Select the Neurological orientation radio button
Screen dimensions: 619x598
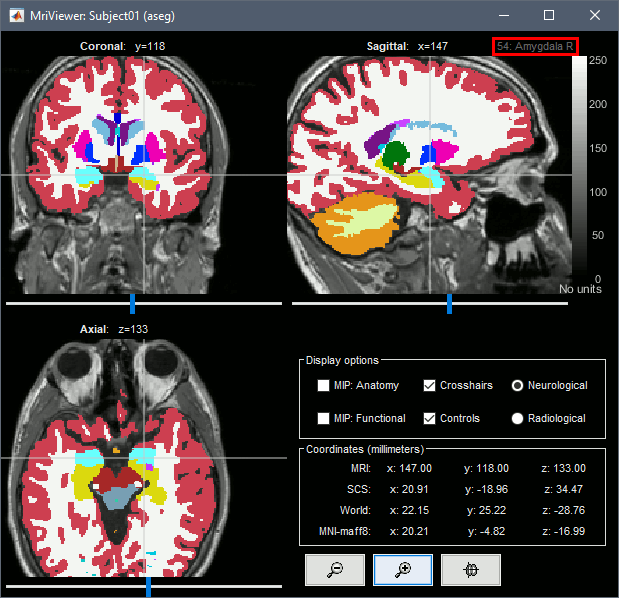[518, 385]
